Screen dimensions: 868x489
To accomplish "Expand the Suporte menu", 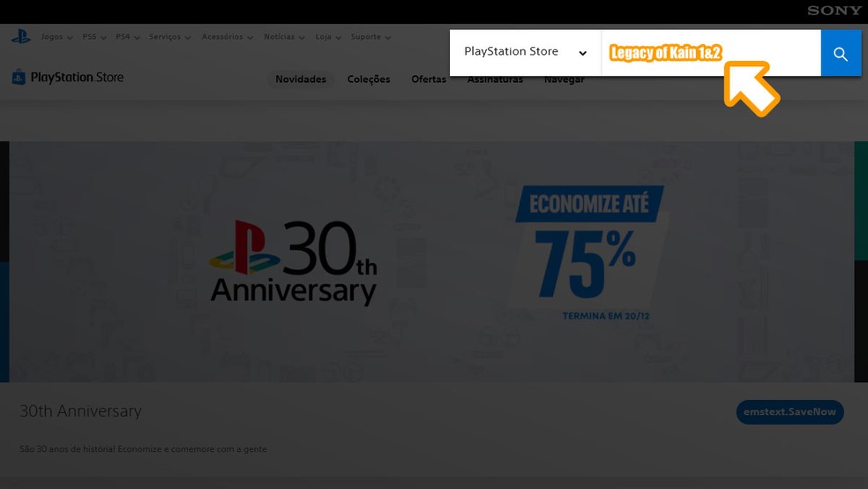I will pos(370,37).
